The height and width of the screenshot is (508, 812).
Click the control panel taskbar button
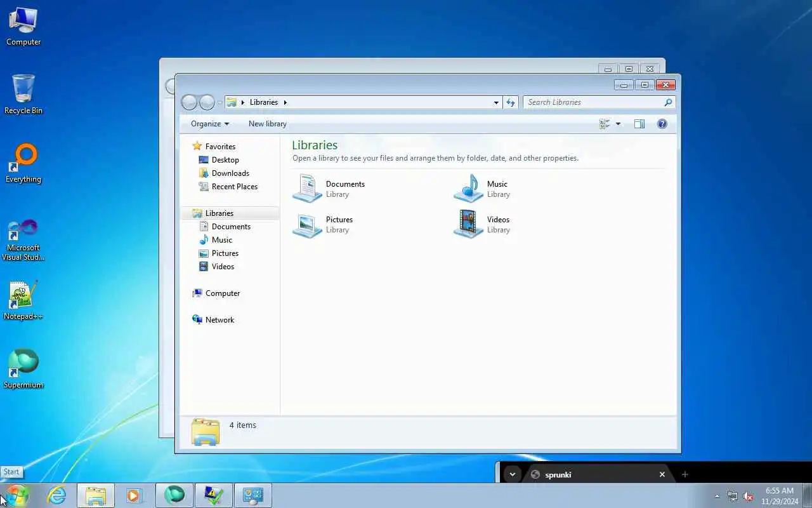coord(253,495)
